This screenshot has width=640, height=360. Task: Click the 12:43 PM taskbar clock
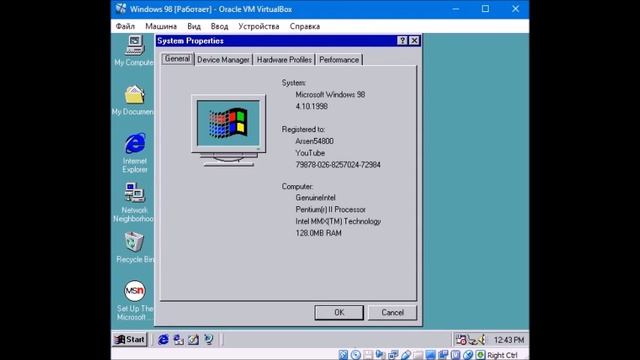pos(509,340)
